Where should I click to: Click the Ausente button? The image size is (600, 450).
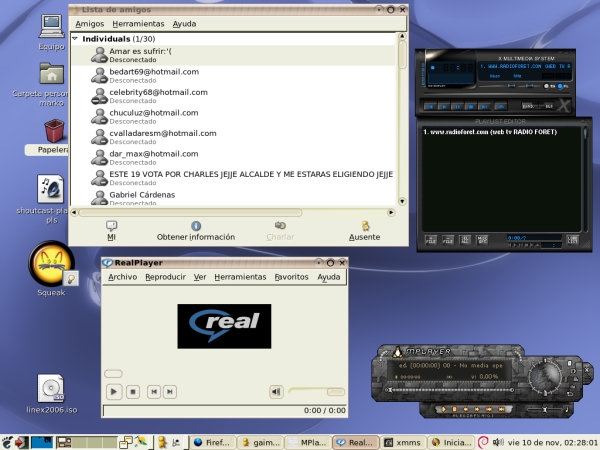364,231
